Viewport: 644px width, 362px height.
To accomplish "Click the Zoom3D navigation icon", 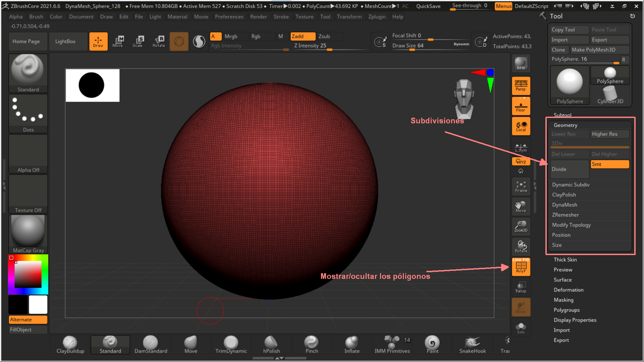I will (x=521, y=227).
